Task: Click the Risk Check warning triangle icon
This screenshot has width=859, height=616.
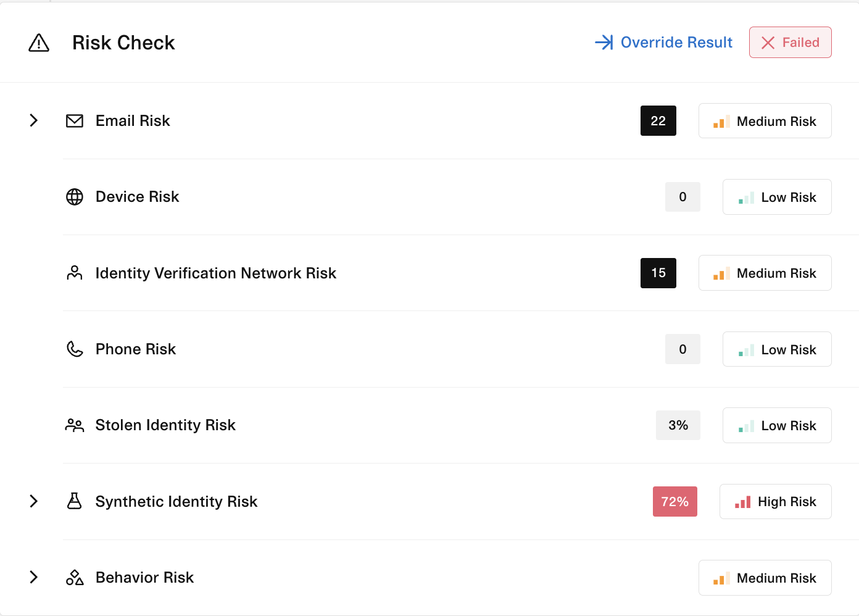Action: (39, 43)
